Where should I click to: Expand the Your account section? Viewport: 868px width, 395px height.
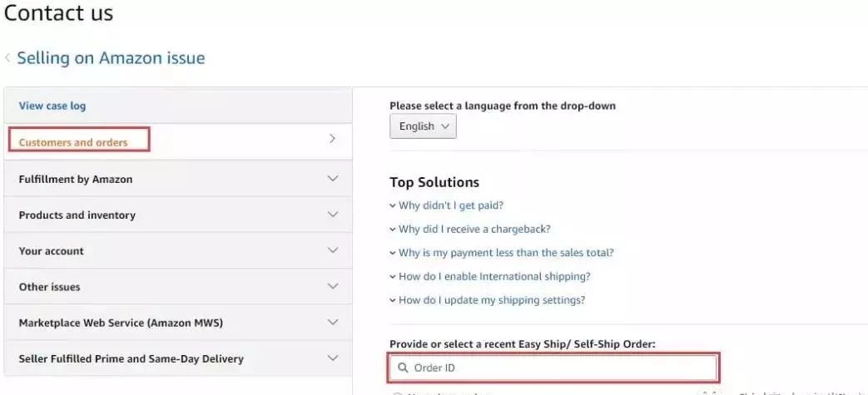pyautogui.click(x=333, y=250)
